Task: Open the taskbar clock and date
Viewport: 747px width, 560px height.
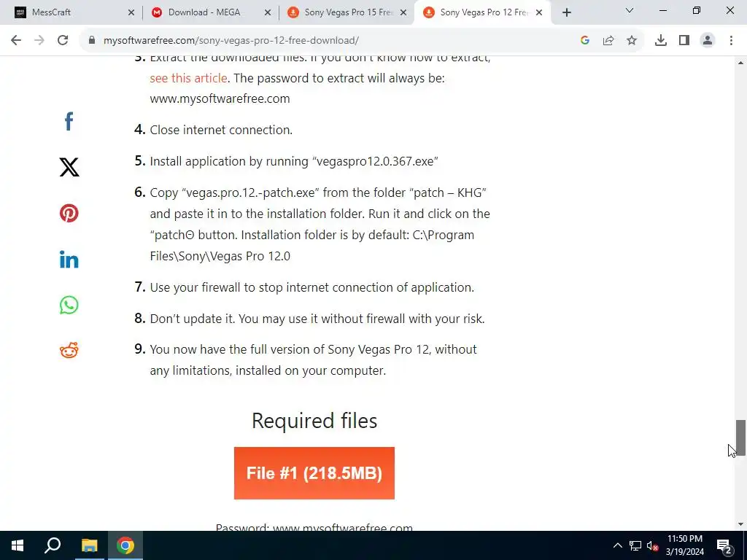Action: [684, 545]
